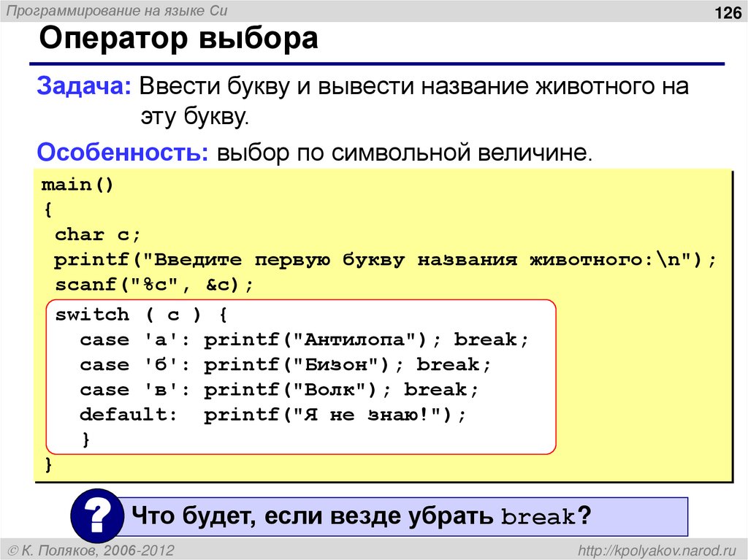Click the blue question mark icon
748x560 pixels.
pyautogui.click(x=99, y=516)
